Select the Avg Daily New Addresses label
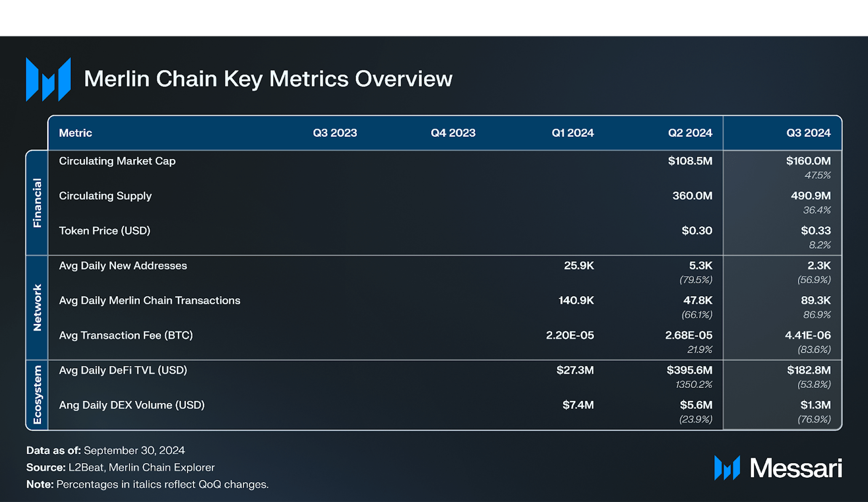This screenshot has height=502, width=868. coord(123,266)
